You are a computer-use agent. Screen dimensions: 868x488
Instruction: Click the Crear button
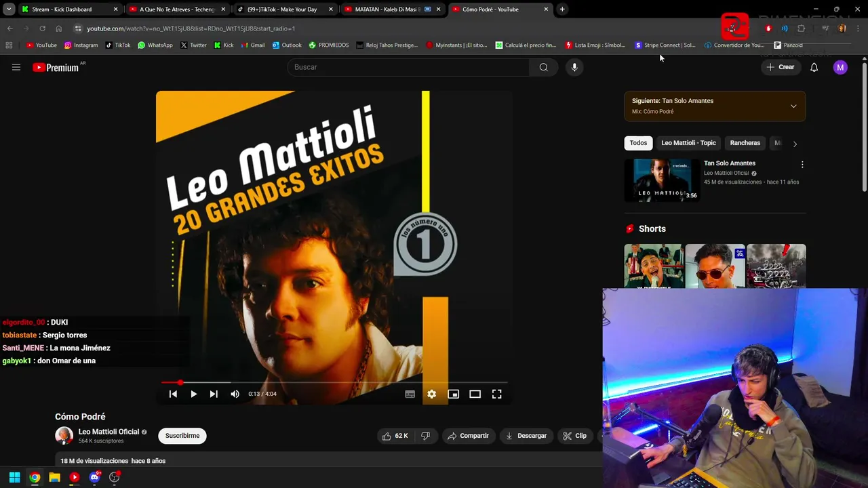point(780,67)
